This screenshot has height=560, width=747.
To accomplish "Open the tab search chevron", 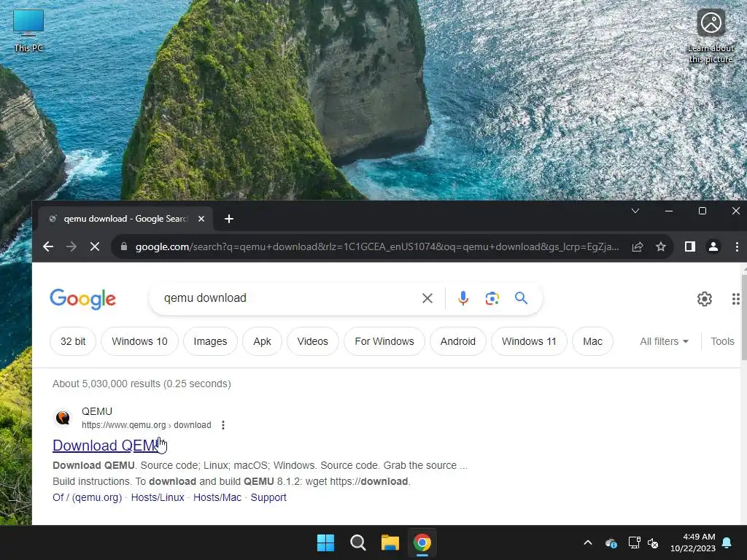I will (x=635, y=211).
